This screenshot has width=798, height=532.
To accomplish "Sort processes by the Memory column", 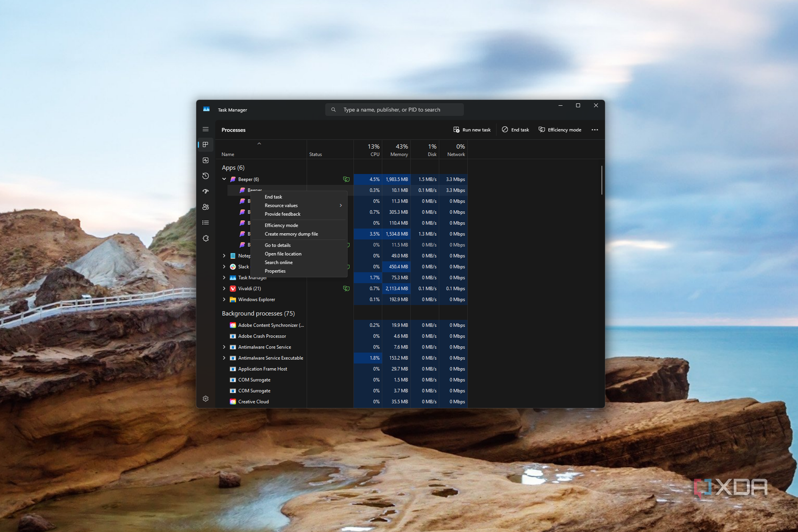I will click(x=398, y=150).
